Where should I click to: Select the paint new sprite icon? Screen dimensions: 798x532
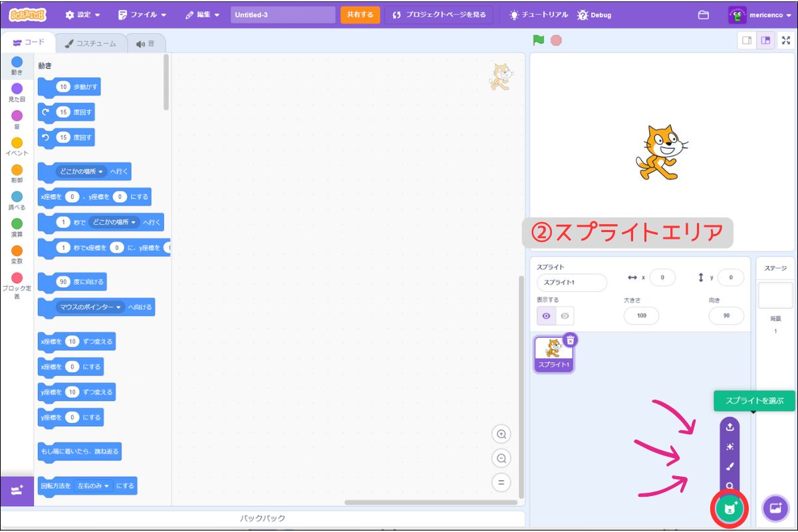(729, 465)
